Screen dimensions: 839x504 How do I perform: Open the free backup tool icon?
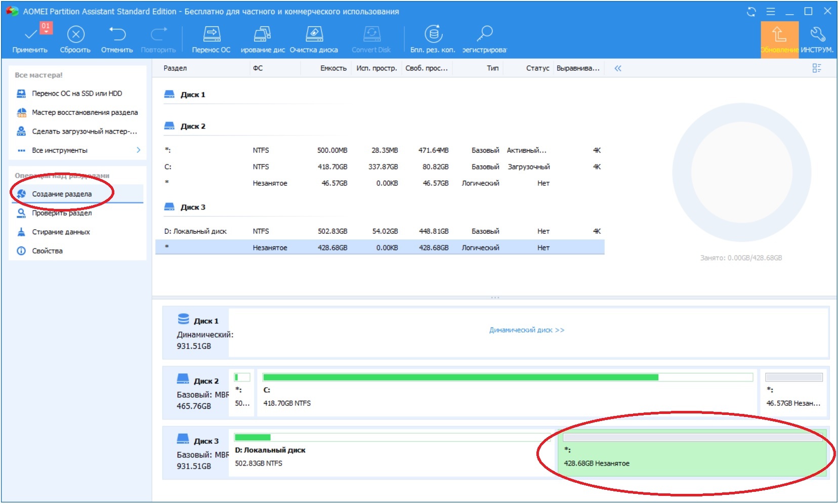coord(433,39)
